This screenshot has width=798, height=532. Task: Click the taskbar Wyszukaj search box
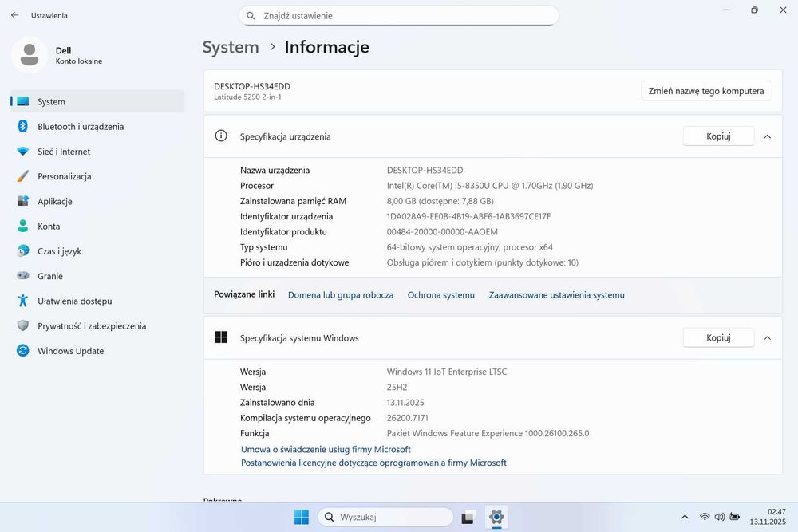[x=385, y=518]
